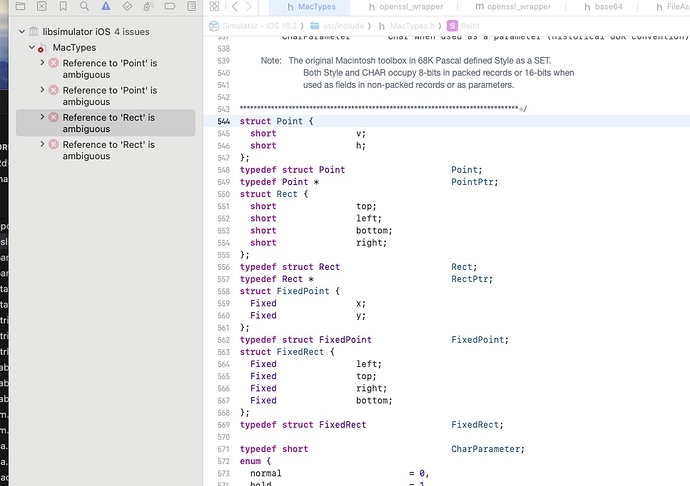Open the Test navigator diamond icon

click(x=127, y=6)
